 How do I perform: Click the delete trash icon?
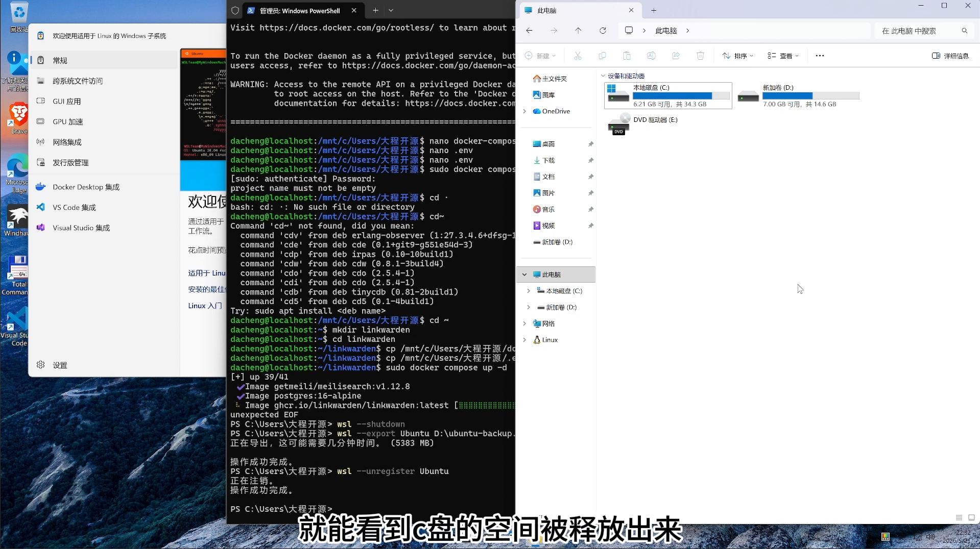point(700,56)
